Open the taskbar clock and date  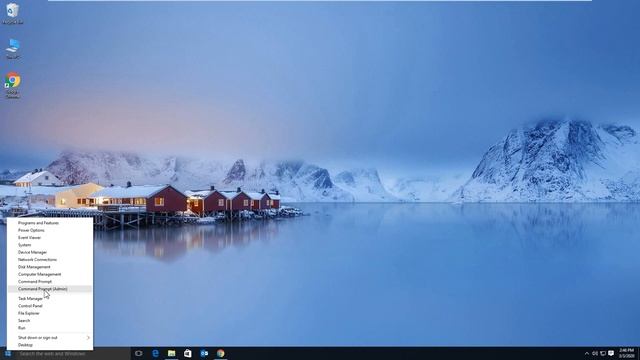pyautogui.click(x=627, y=353)
